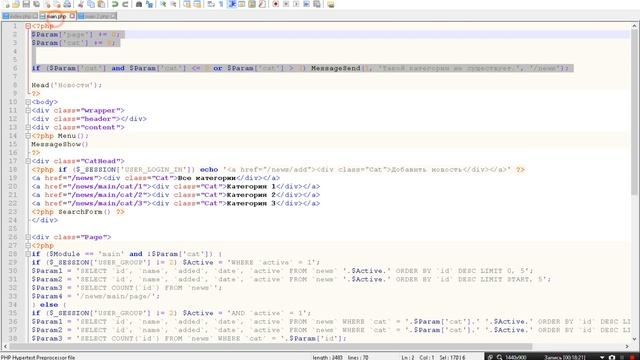Click the Stop macro recording icon

click(x=286, y=4)
